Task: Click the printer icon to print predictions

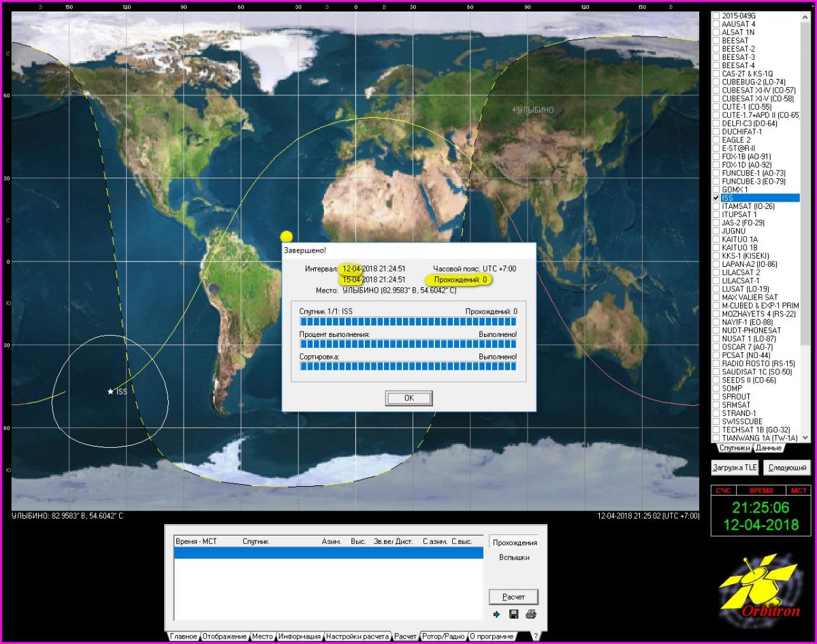Action: pos(531,614)
